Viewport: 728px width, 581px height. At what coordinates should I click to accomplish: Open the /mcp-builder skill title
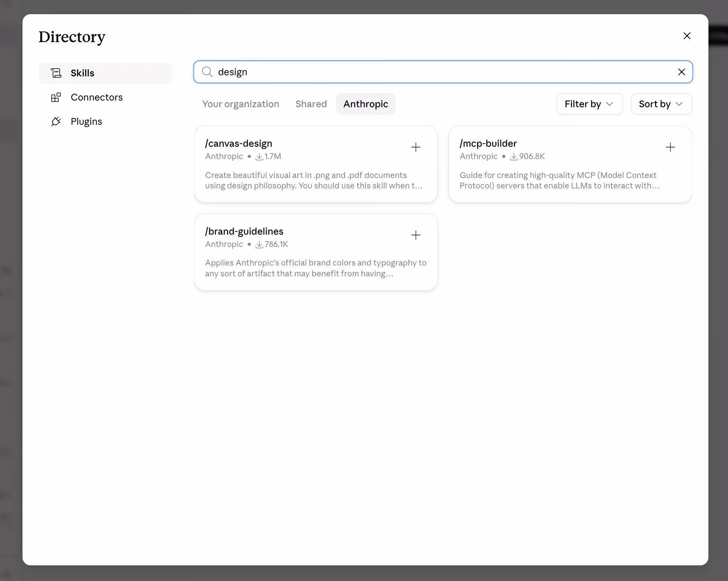pos(488,143)
